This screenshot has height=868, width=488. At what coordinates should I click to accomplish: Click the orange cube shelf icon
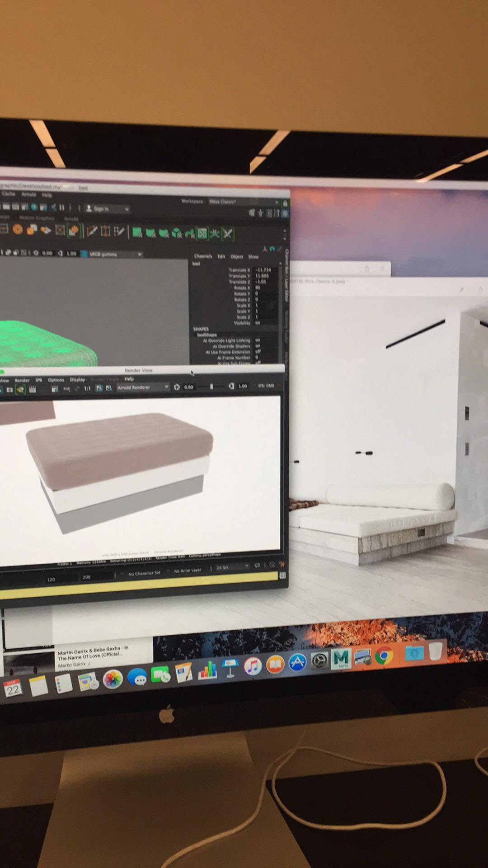point(32,230)
